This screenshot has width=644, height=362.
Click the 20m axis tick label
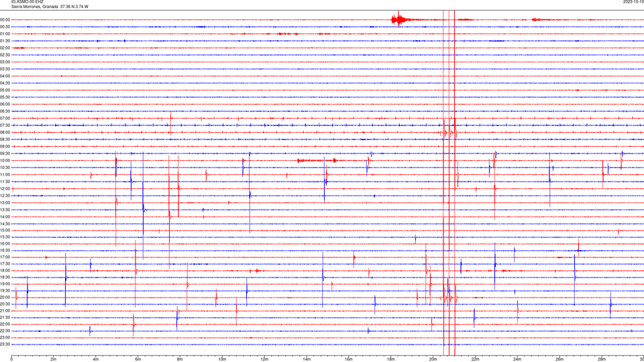[433, 359]
